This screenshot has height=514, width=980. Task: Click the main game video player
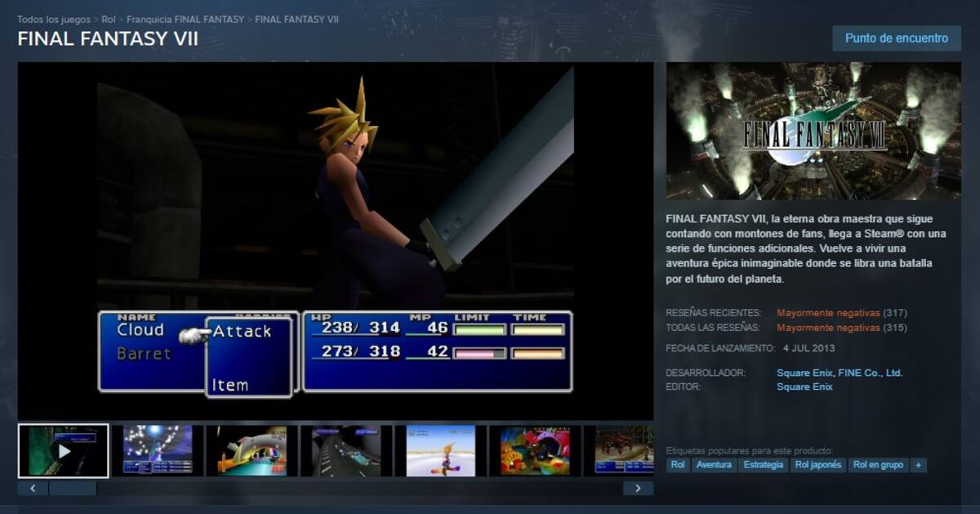pos(336,241)
